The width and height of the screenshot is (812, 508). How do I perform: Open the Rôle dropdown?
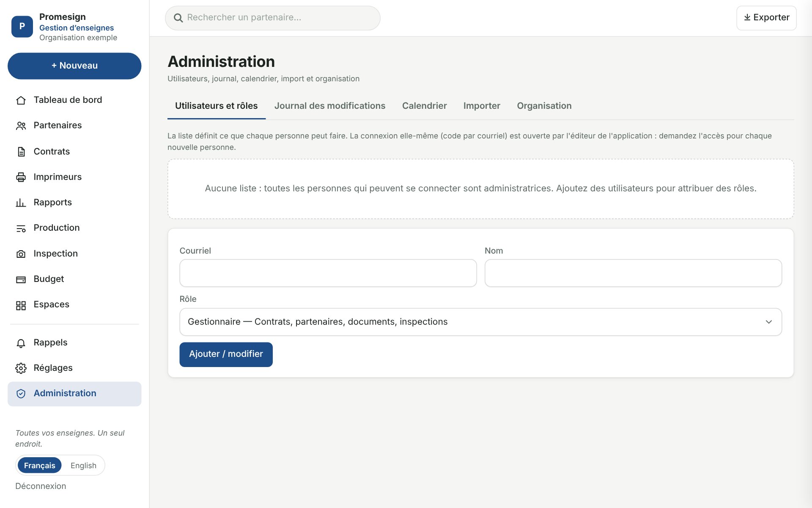[480, 322]
